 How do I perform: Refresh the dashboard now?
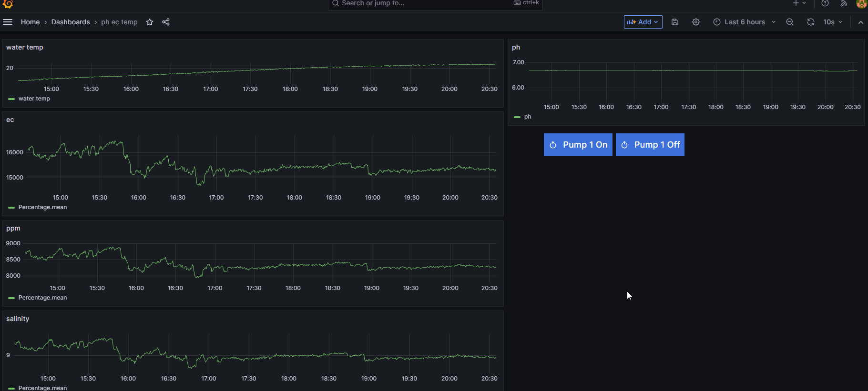pyautogui.click(x=811, y=22)
